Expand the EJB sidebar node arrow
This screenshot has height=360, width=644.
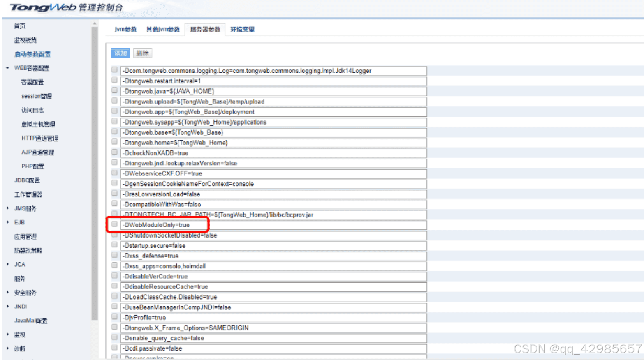7,222
